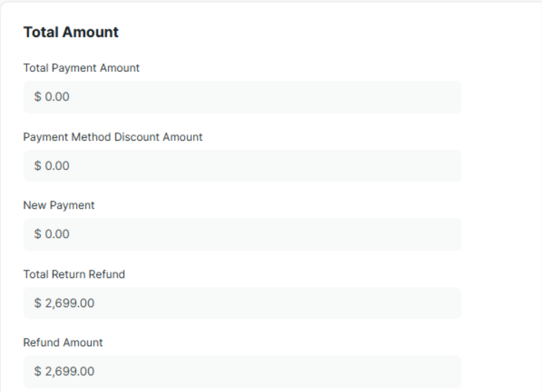Click the New Payment label text
This screenshot has height=392, width=542.
point(59,206)
